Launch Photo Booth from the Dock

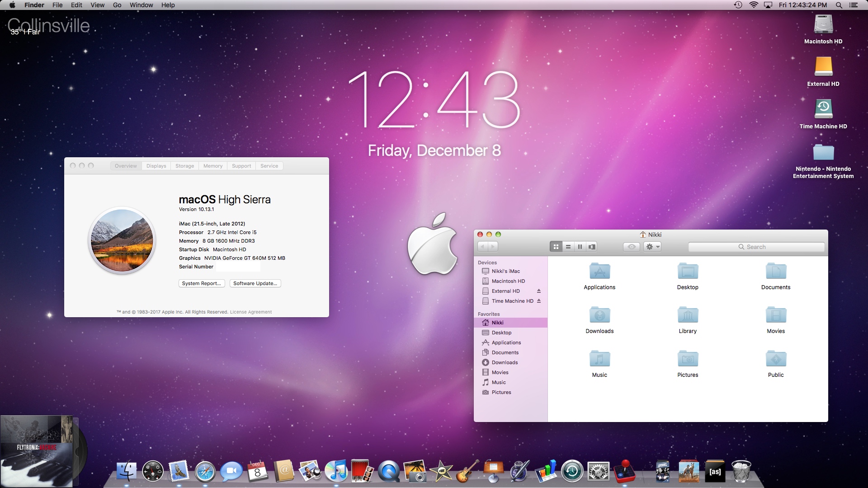[363, 471]
